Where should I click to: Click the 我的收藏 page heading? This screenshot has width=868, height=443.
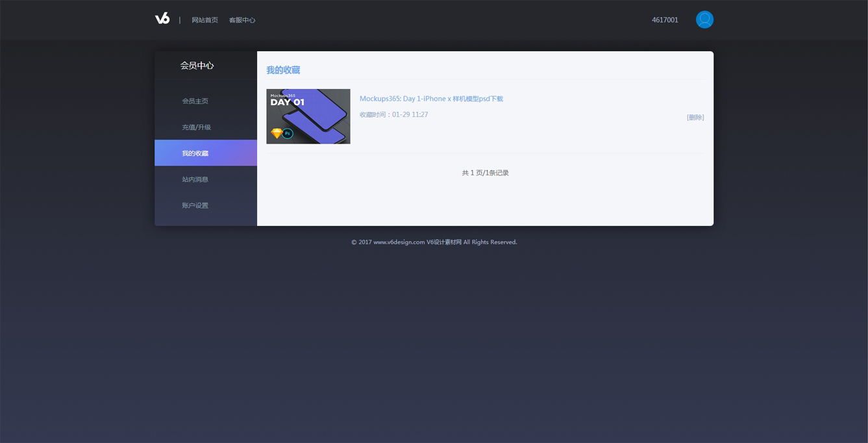[x=283, y=70]
